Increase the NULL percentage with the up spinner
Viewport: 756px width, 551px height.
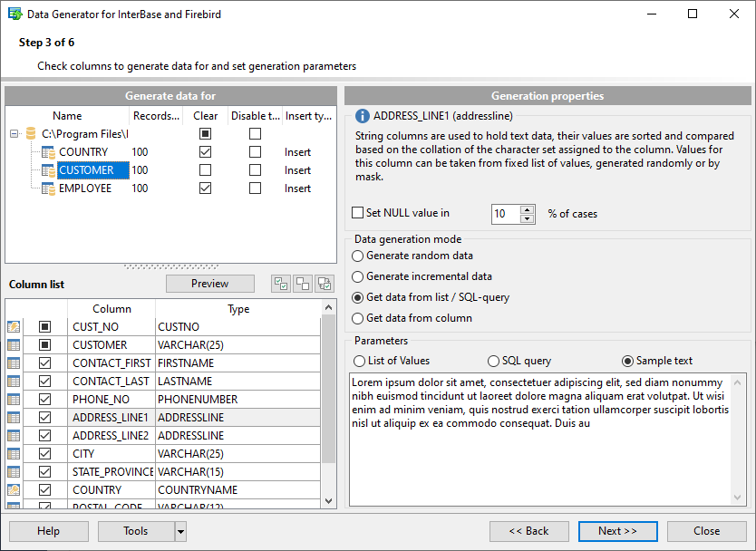(x=528, y=209)
